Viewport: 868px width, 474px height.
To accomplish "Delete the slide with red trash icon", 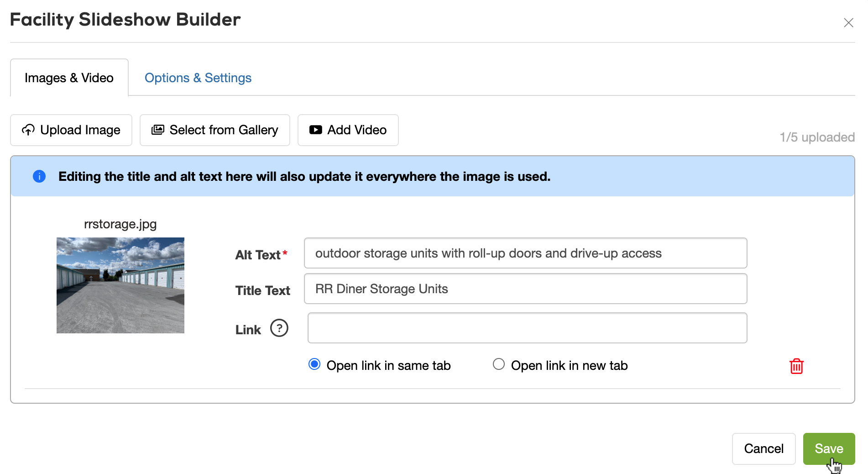I will point(796,366).
